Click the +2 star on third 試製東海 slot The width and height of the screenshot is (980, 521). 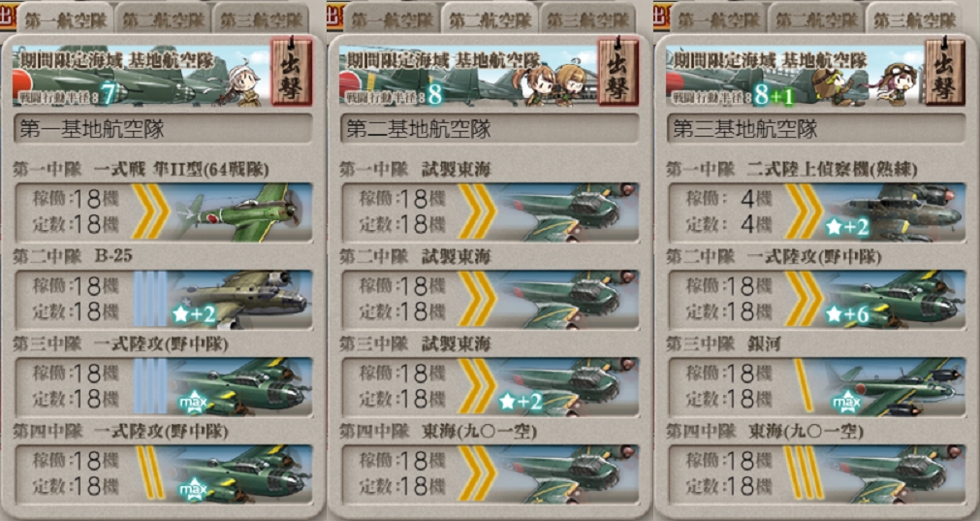click(x=521, y=403)
